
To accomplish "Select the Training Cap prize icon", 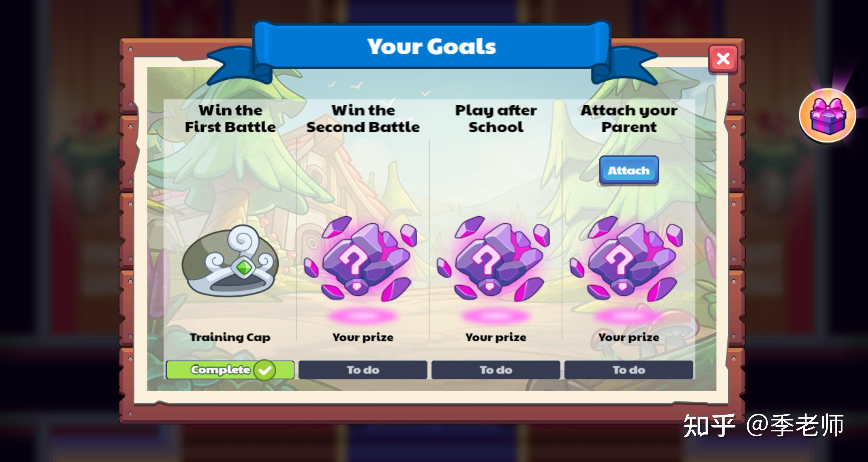I will coord(230,261).
